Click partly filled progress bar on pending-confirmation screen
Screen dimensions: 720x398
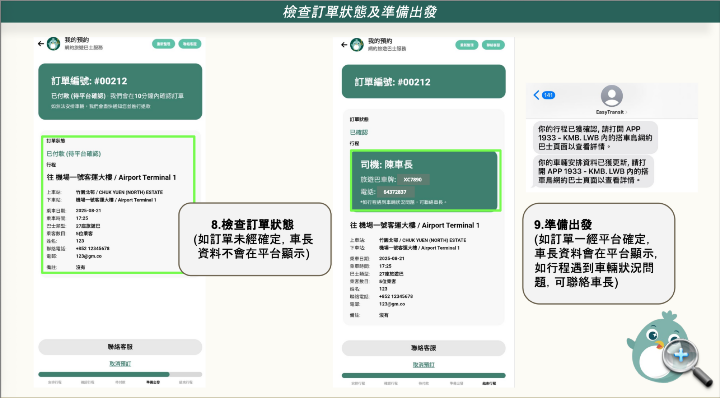pyautogui.click(x=120, y=375)
